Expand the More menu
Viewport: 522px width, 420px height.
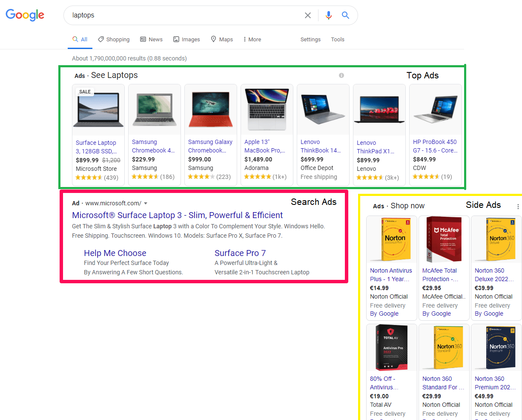252,39
